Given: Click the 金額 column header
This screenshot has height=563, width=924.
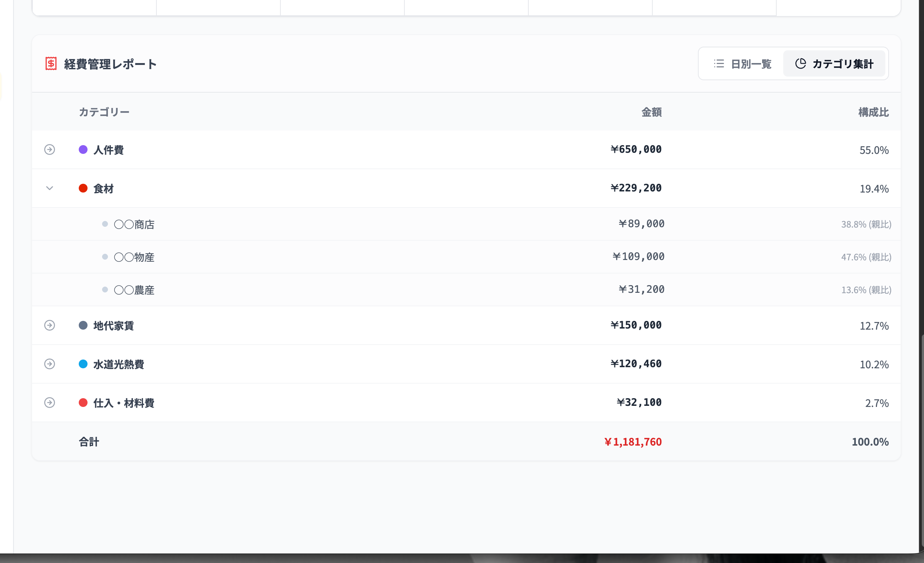Looking at the screenshot, I should point(651,112).
